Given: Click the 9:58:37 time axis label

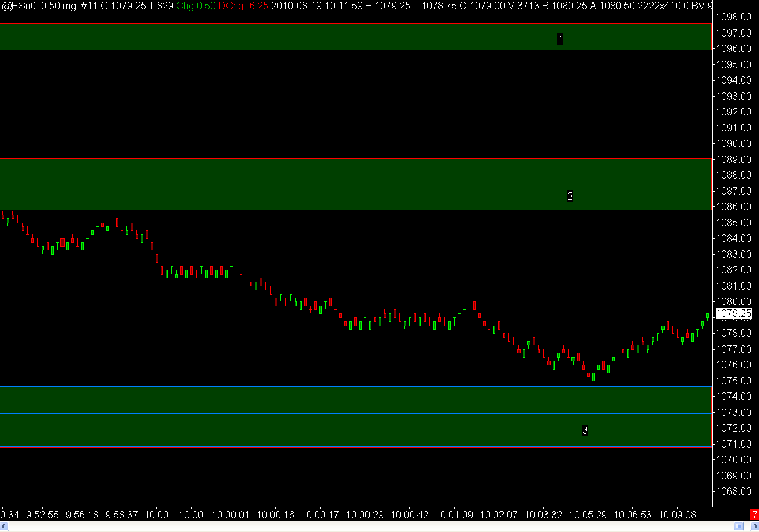Looking at the screenshot, I should coord(122,515).
